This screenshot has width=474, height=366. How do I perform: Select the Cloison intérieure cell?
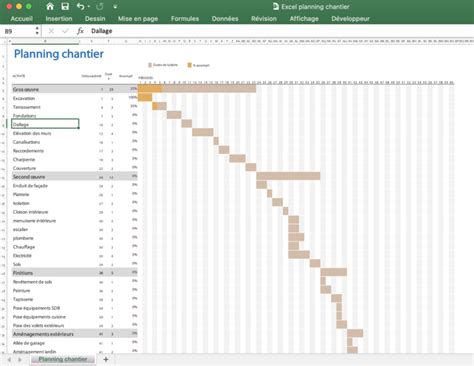[x=45, y=212]
